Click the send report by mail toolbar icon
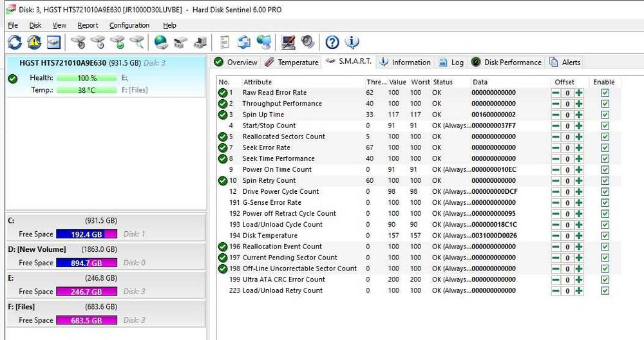Image resolution: width=644 pixels, height=340 pixels. click(x=244, y=42)
